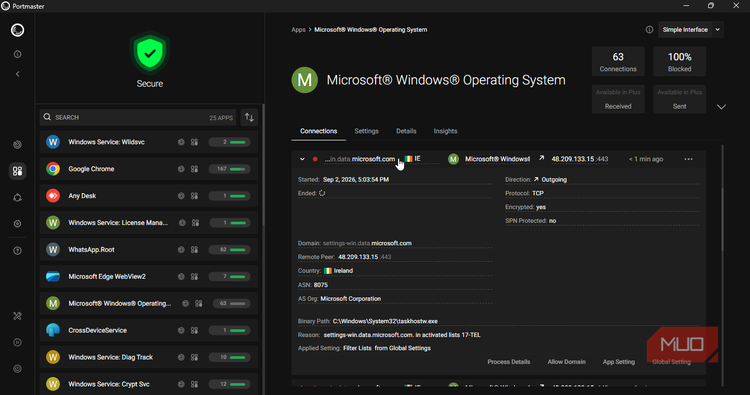Screen dimensions: 750x395
Task: Switch to the Connections tab
Action: pyautogui.click(x=319, y=131)
